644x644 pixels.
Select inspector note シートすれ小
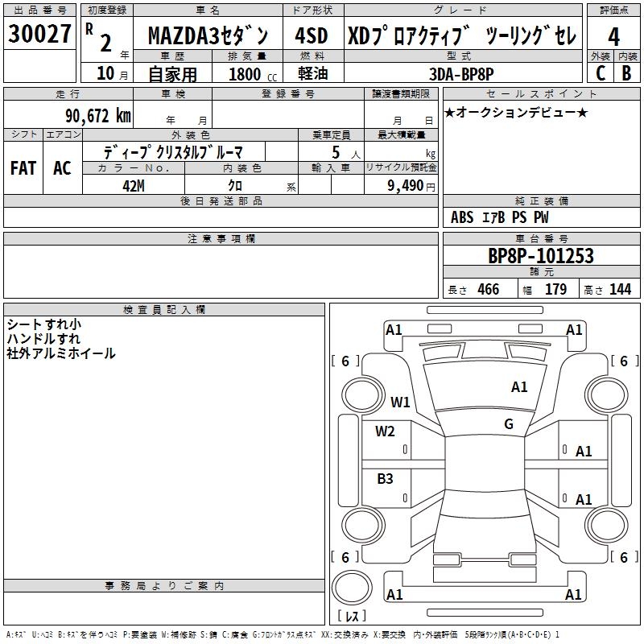[x=44, y=324]
